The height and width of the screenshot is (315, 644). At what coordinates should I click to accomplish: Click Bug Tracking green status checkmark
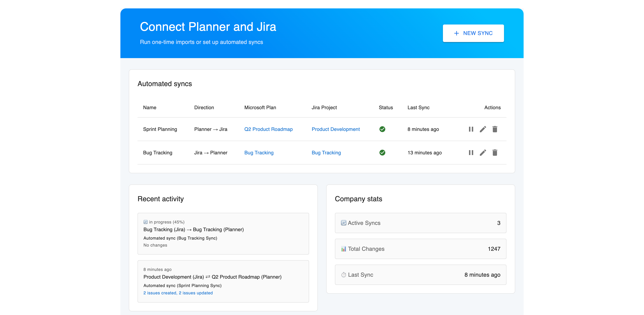[x=382, y=152]
